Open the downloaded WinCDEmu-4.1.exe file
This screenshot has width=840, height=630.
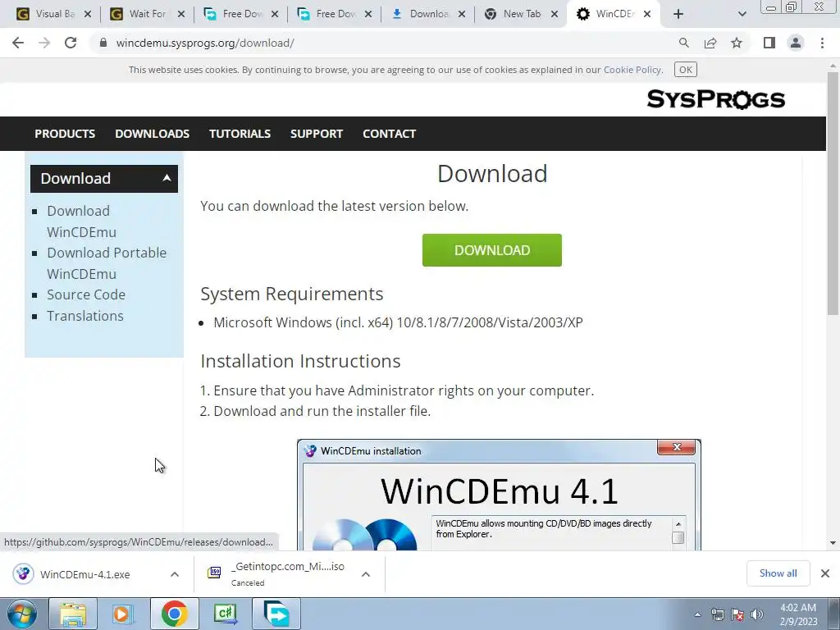(x=85, y=574)
